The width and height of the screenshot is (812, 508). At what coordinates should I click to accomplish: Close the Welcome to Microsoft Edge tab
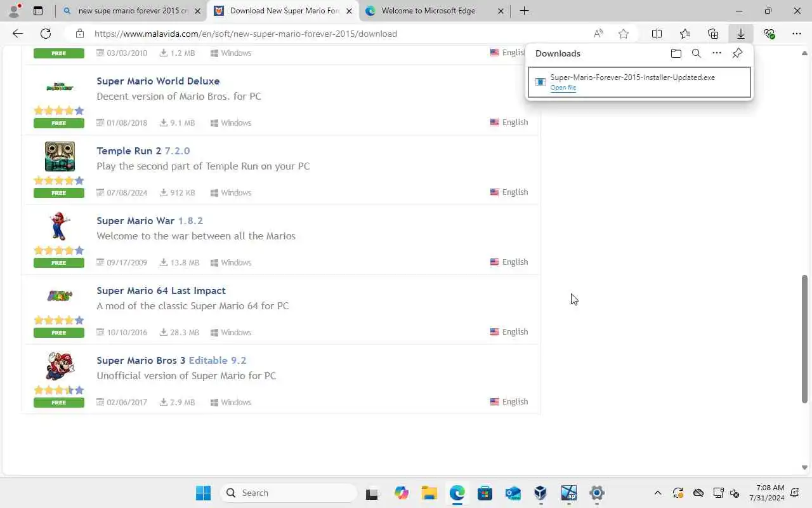501,11
